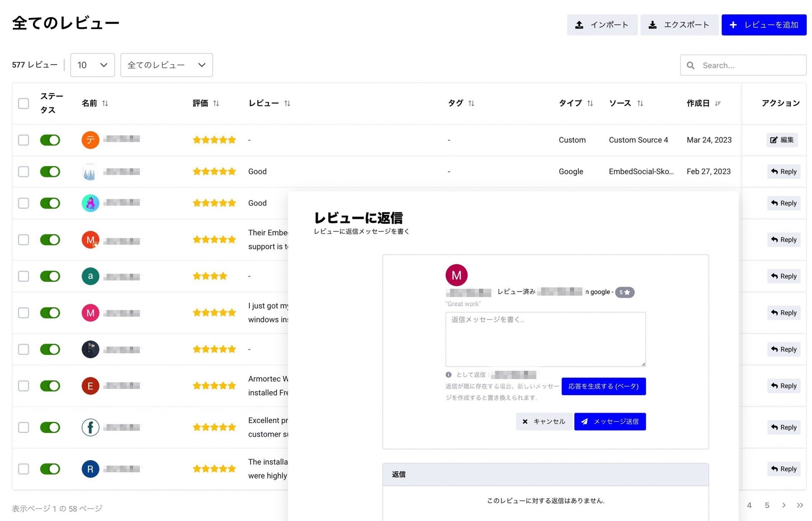Sort by rating column arrows
812x521 pixels.
coord(216,103)
